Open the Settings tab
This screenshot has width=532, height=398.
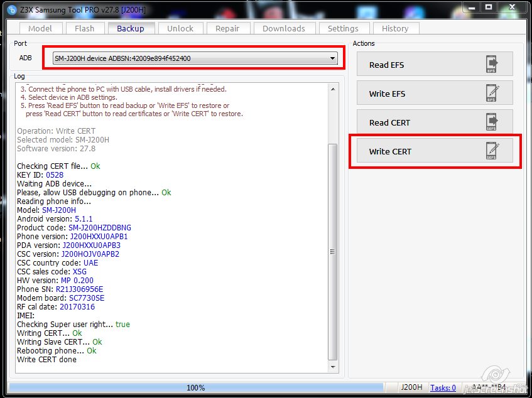[x=343, y=28]
